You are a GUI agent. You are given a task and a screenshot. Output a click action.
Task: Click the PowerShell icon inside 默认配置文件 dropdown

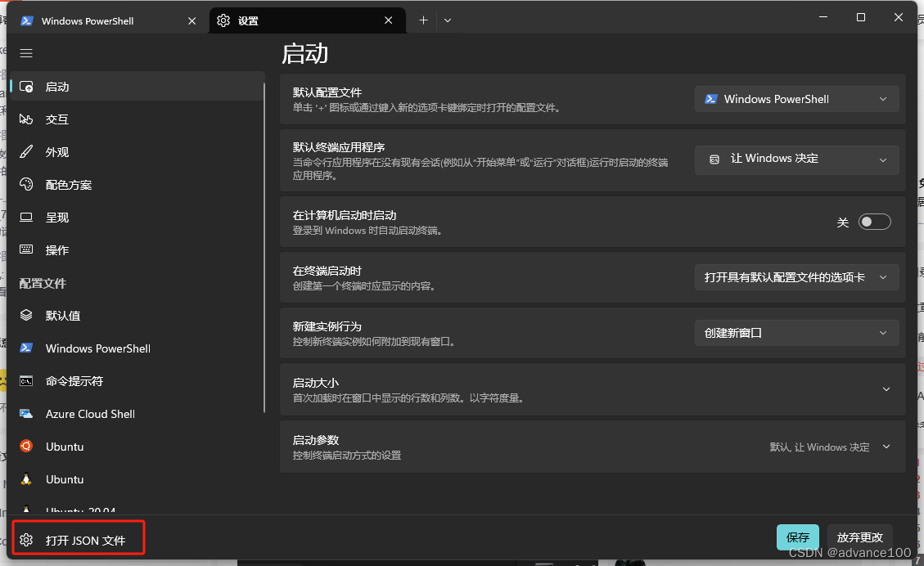[x=710, y=99]
